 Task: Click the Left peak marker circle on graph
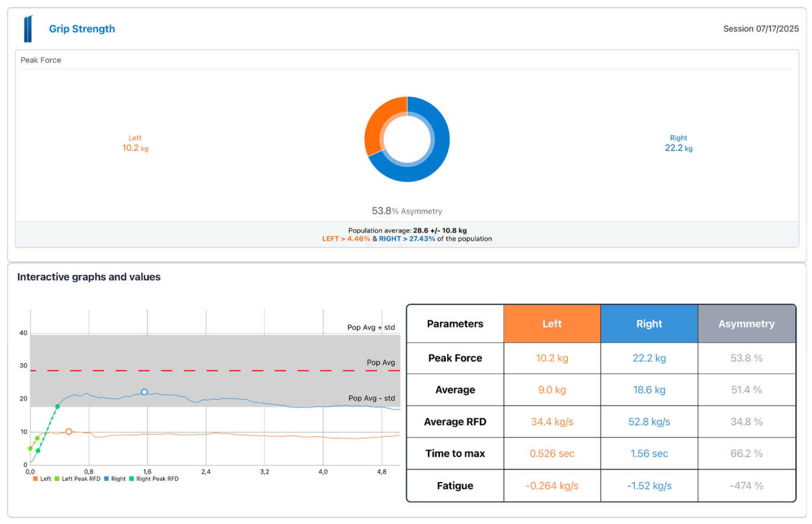point(69,432)
